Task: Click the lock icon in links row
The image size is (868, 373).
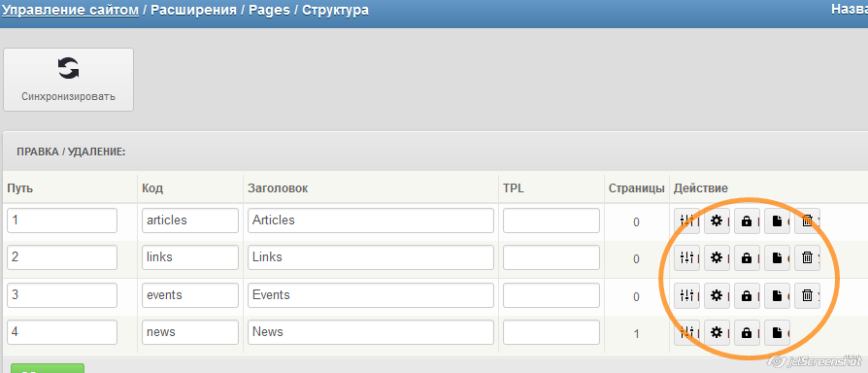Action: pos(747,257)
